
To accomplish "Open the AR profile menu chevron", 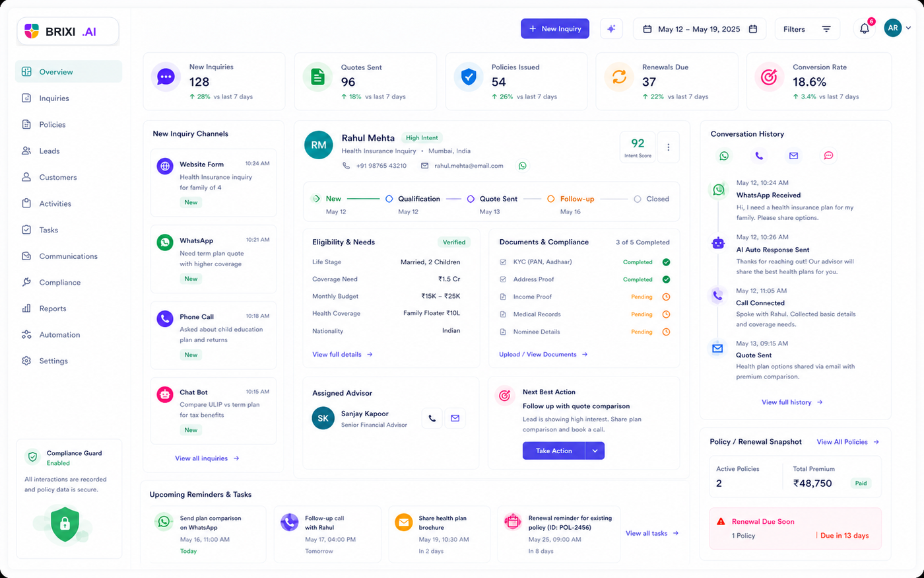I will coord(908,28).
